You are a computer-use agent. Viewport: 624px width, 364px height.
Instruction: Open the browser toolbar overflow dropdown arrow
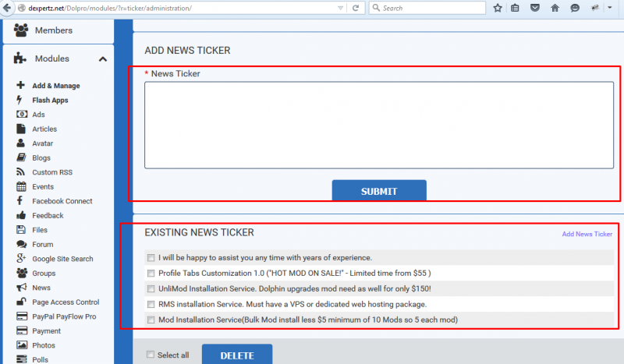pos(611,8)
